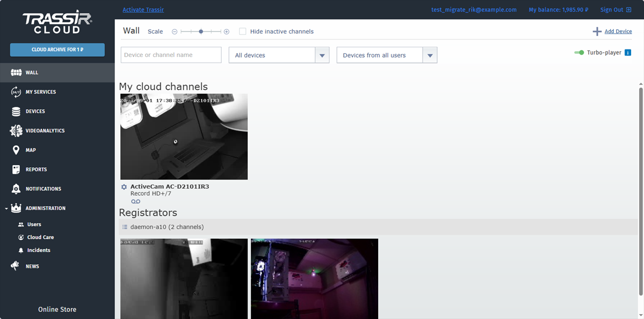This screenshot has width=644, height=319.
Task: Click the plus icon for Add Device
Action: point(597,32)
